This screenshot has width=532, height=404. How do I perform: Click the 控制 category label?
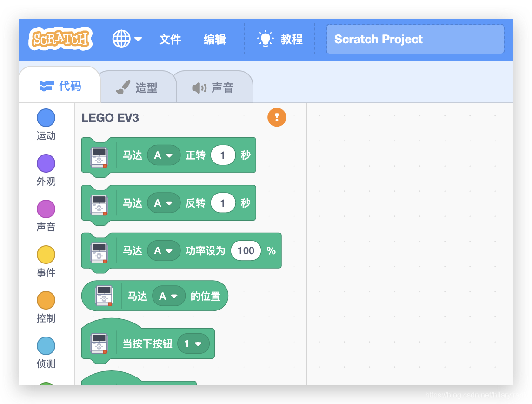[x=46, y=318]
